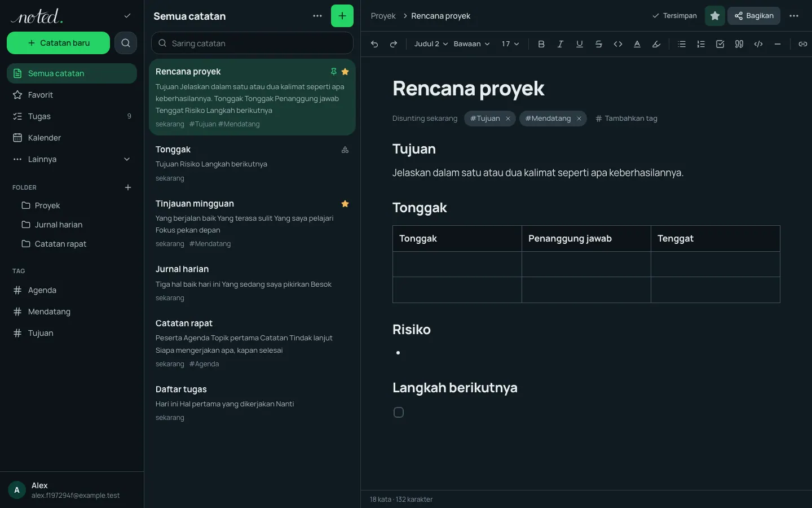Viewport: 812px width, 508px height.
Task: Apply bold formatting
Action: (541, 44)
